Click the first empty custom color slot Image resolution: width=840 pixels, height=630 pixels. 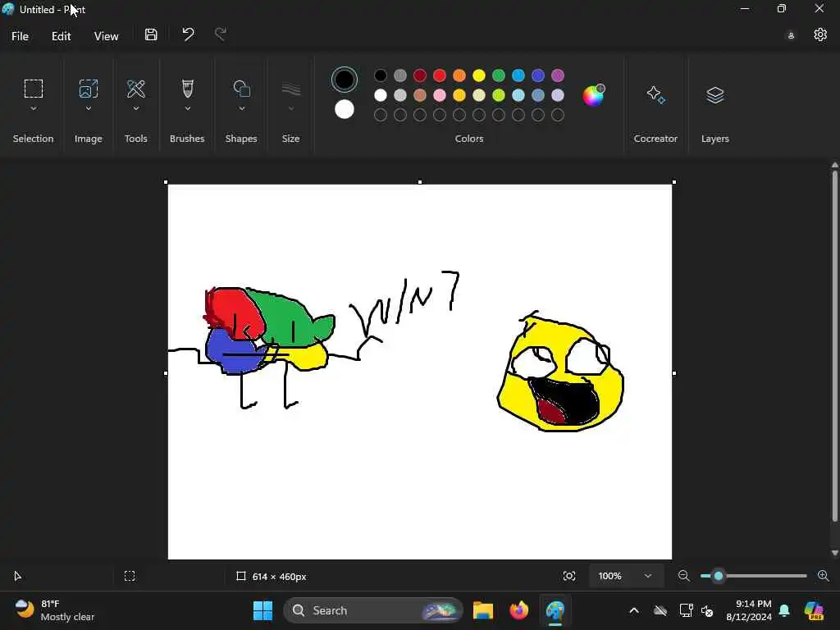click(x=381, y=115)
